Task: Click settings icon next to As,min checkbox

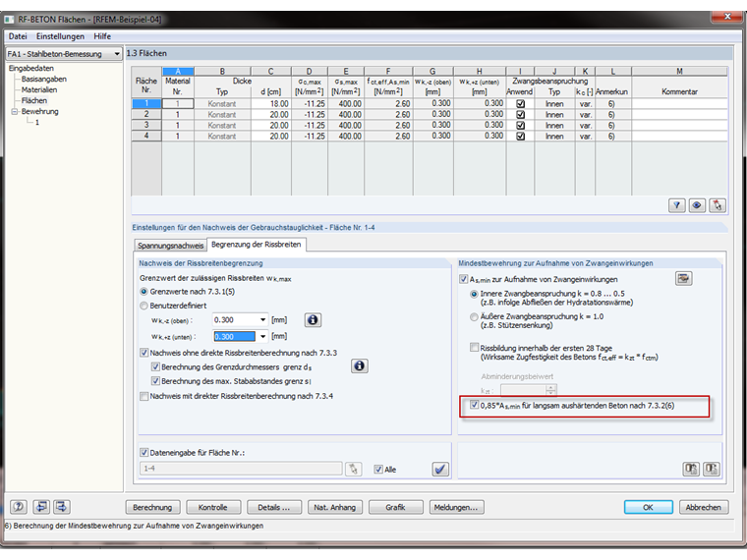Action: pyautogui.click(x=684, y=279)
